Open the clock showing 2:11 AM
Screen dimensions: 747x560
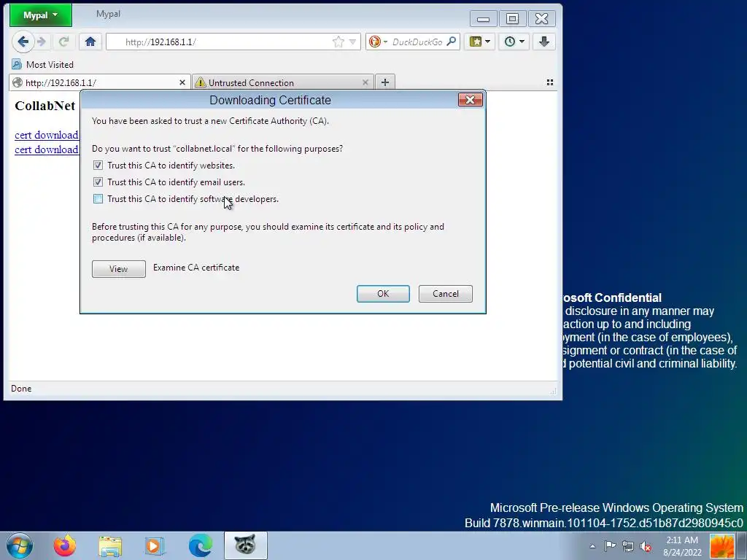(x=682, y=545)
